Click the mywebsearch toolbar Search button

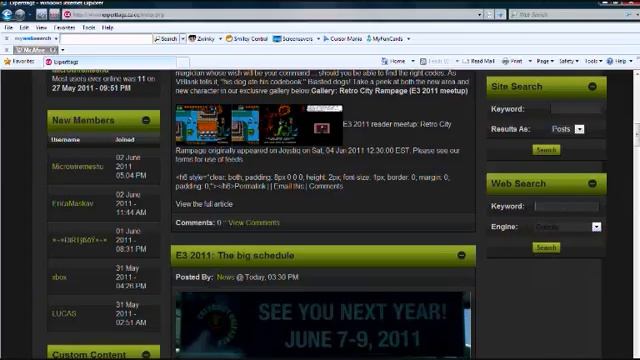[166, 39]
